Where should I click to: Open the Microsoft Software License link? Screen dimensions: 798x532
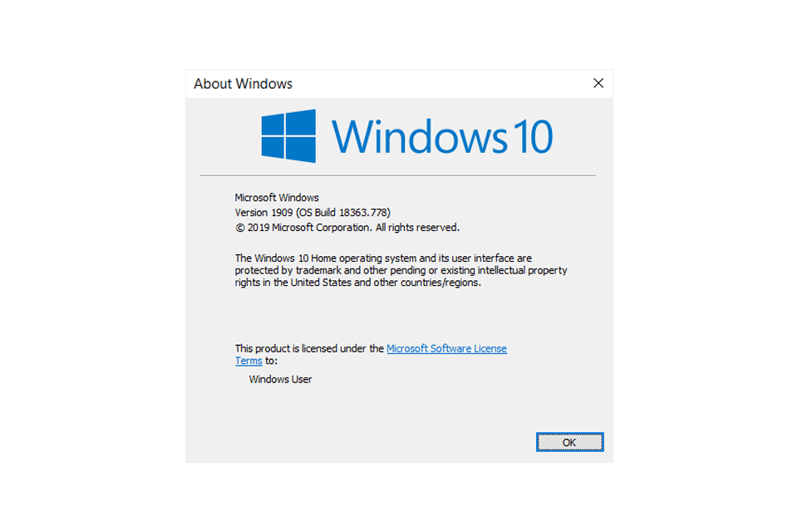click(446, 348)
